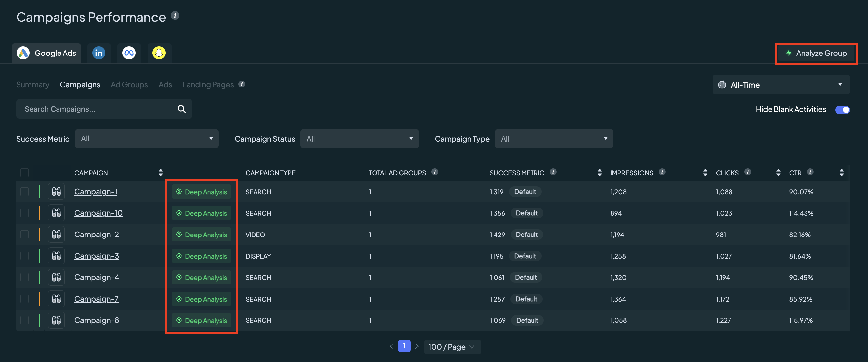Check the Campaign-8 row checkbox
868x362 pixels.
click(24, 320)
